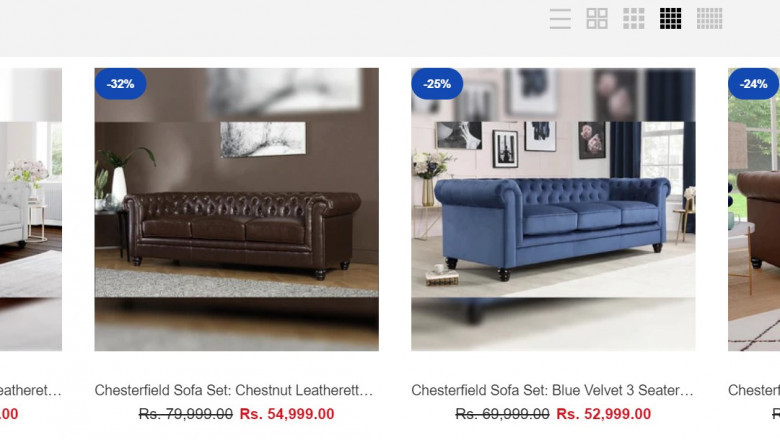This screenshot has width=780, height=440.
Task: Click the -24% discount badge
Action: (754, 84)
